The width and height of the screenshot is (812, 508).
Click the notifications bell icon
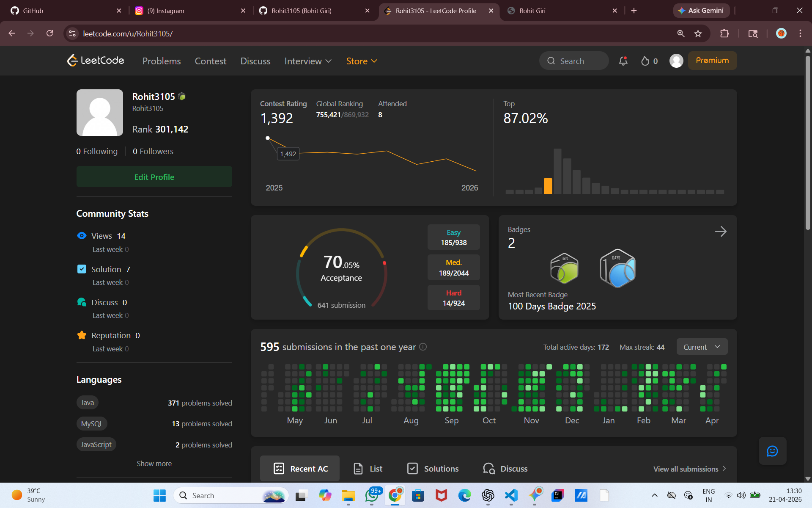pyautogui.click(x=623, y=61)
